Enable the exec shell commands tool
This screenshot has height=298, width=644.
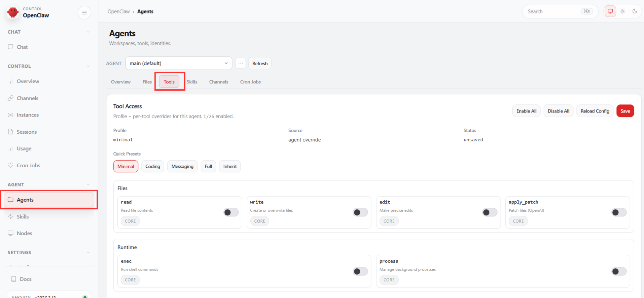point(360,271)
